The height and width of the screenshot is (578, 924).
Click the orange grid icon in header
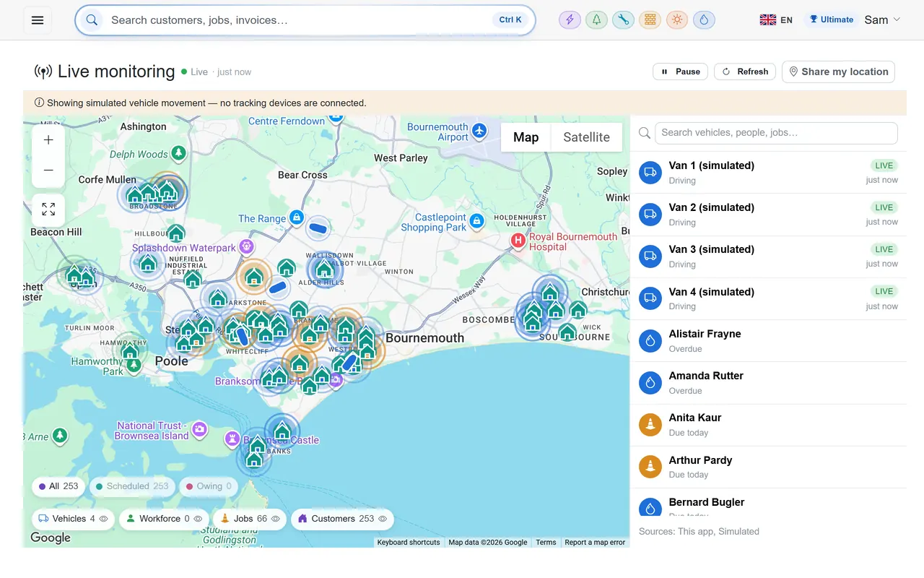click(x=650, y=20)
